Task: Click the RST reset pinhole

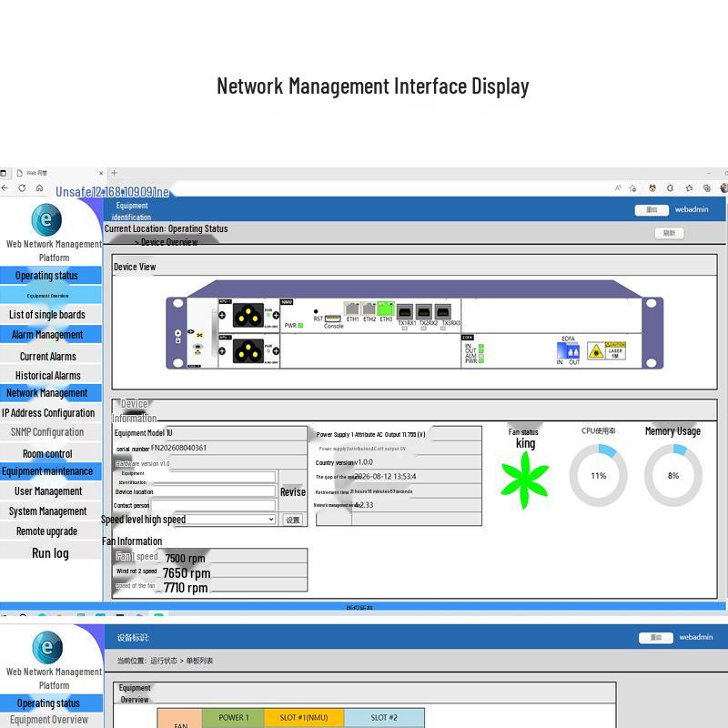Action: coord(316,311)
